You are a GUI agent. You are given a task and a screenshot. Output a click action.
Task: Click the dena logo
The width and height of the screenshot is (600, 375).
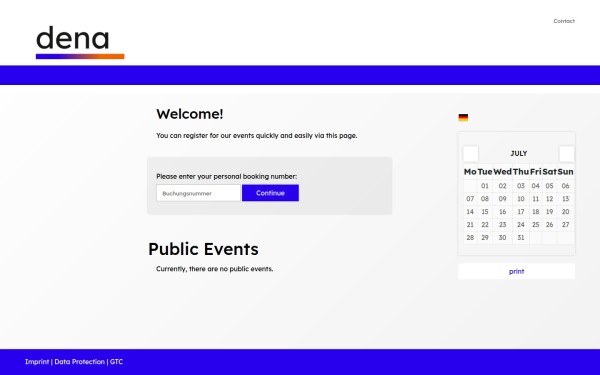click(x=80, y=42)
